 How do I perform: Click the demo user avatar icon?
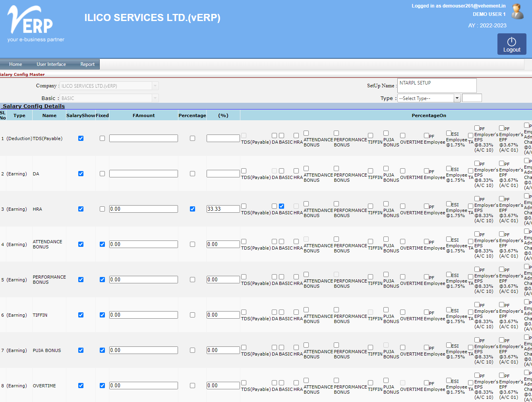(x=517, y=12)
